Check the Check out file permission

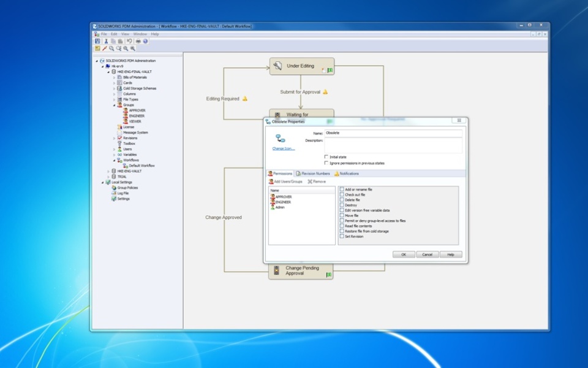coord(342,194)
